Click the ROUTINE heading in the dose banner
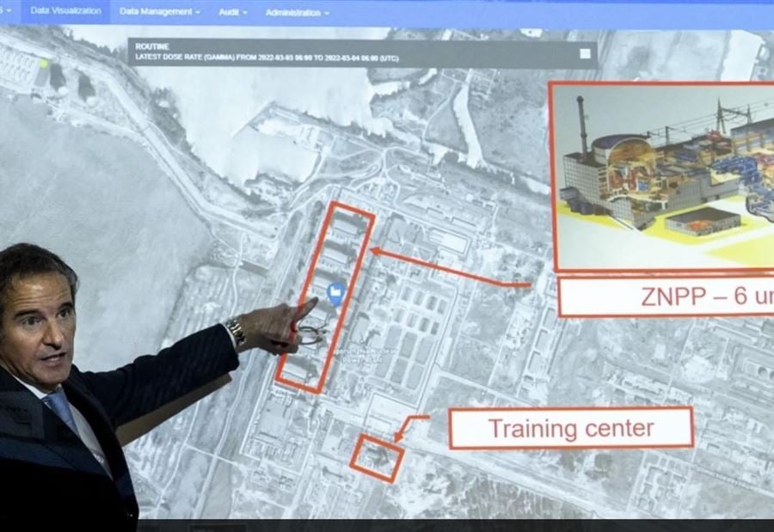 [152, 46]
